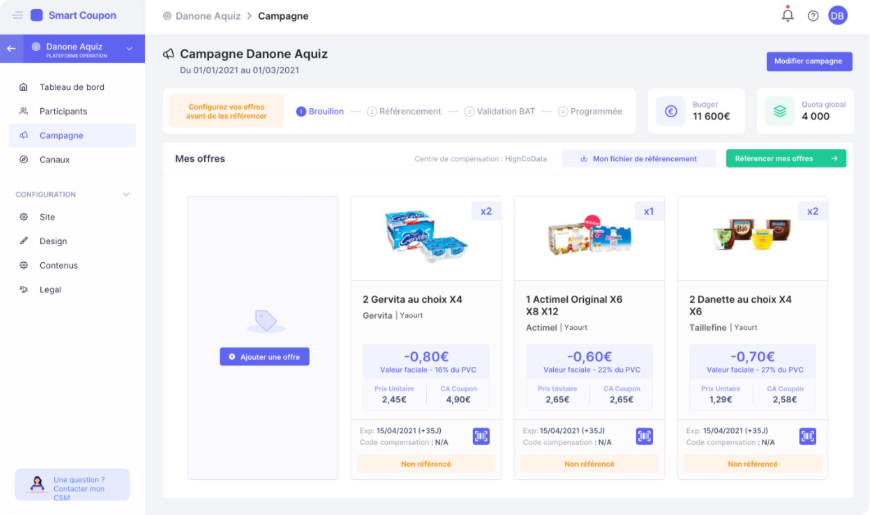Viewport: 870px width, 515px height.
Task: Download Mon fichier de référencement
Action: click(x=638, y=158)
